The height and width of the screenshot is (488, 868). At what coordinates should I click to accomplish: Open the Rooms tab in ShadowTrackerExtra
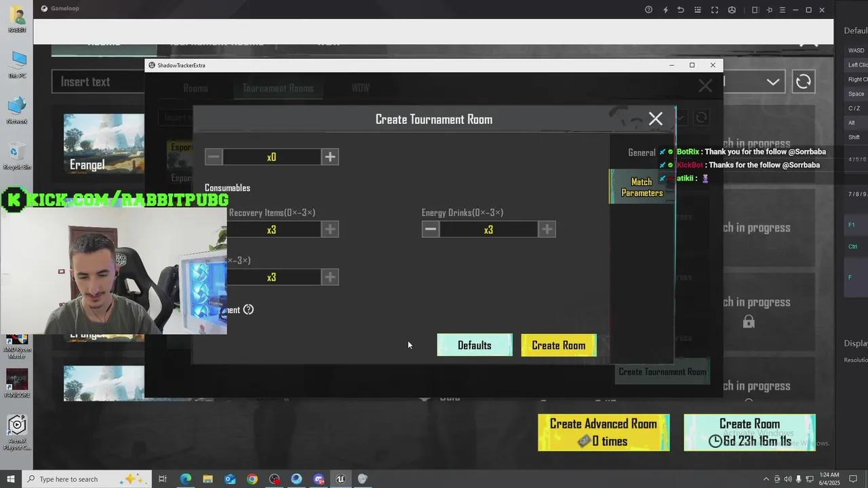pos(195,88)
